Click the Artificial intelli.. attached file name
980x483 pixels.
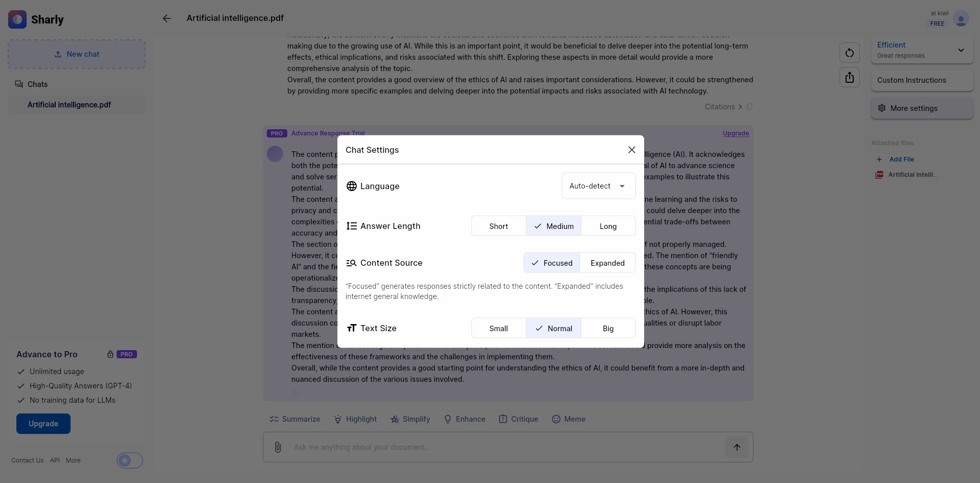[x=913, y=175]
